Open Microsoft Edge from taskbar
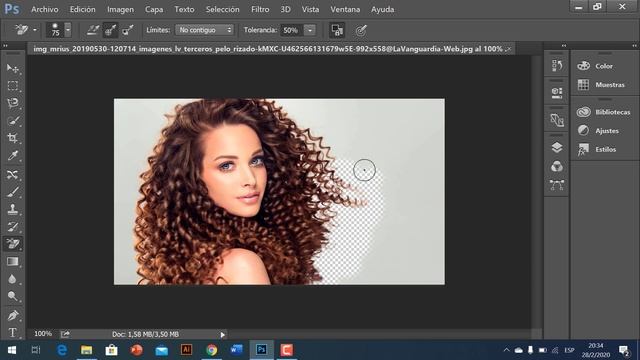The height and width of the screenshot is (360, 640). tap(62, 350)
